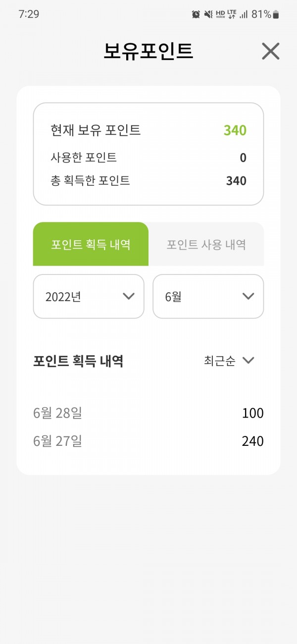Tap the chevron in the month selector
Screen dimensions: 297x644
(x=248, y=296)
